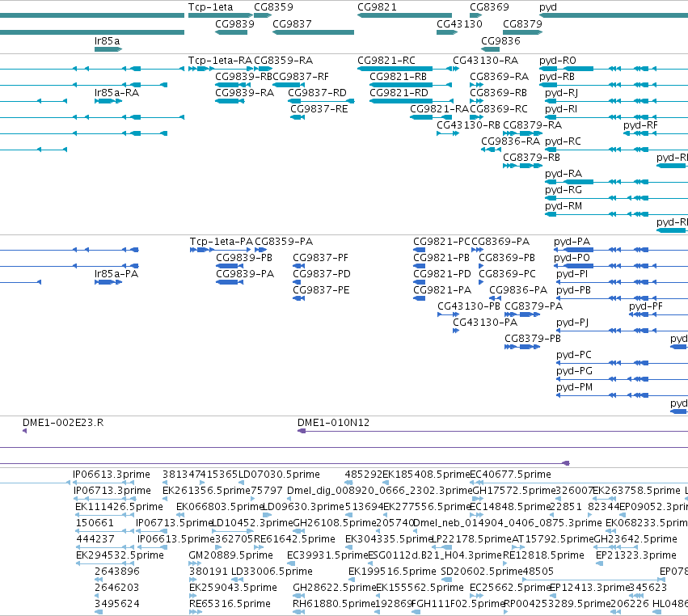688x616 pixels.
Task: Select the CG9836-RA transcript label
Action: point(510,141)
